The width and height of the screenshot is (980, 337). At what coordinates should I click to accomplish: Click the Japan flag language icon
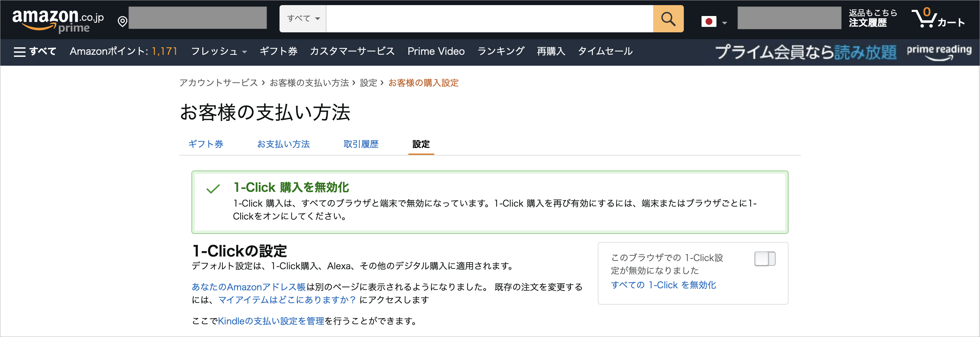[708, 22]
